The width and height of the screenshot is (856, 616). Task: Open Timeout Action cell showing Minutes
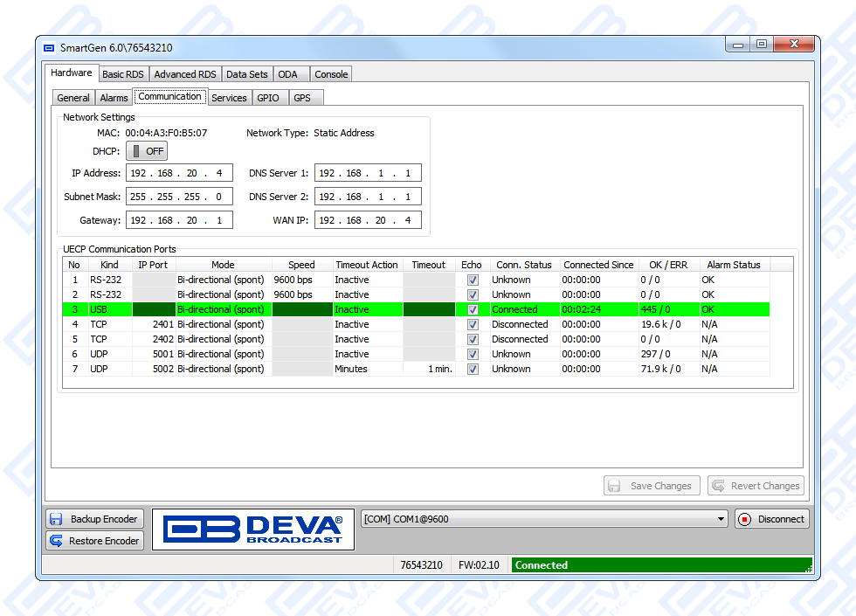click(x=366, y=370)
